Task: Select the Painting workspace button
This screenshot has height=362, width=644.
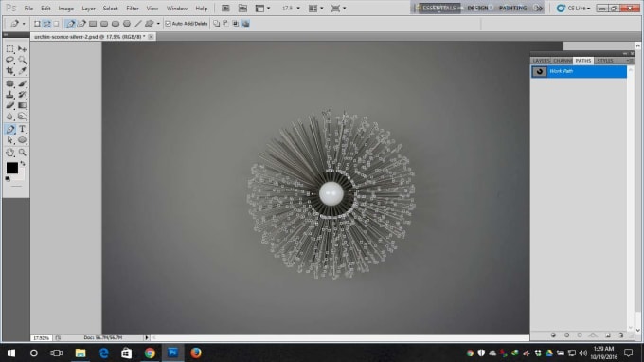Action: [512, 8]
